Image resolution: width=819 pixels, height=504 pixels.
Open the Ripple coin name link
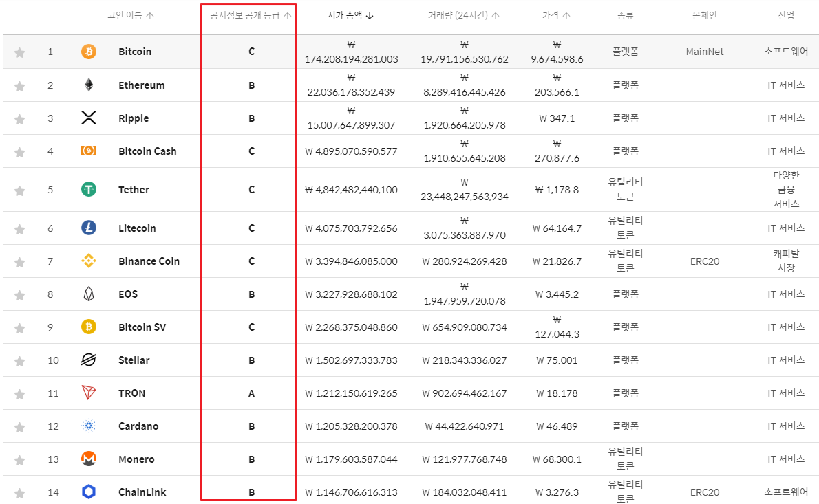(x=134, y=118)
